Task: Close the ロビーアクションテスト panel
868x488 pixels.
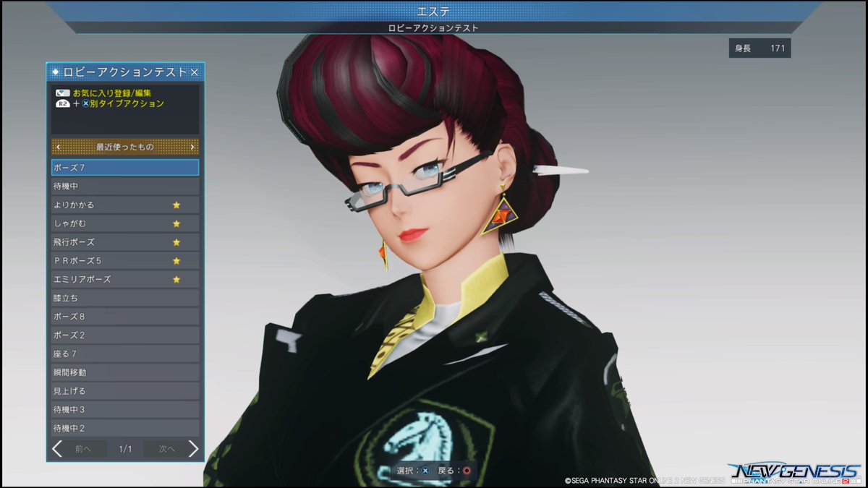Action: pyautogui.click(x=194, y=72)
